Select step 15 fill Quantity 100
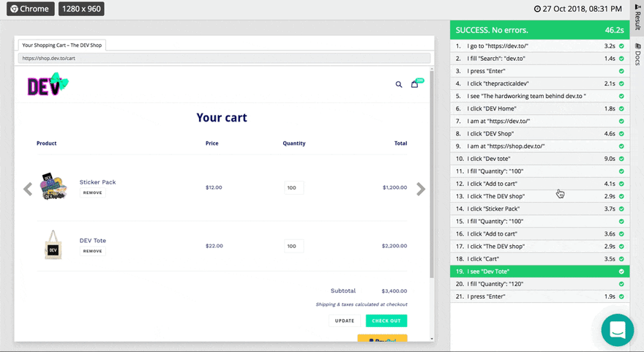This screenshot has height=352, width=644. pos(539,222)
